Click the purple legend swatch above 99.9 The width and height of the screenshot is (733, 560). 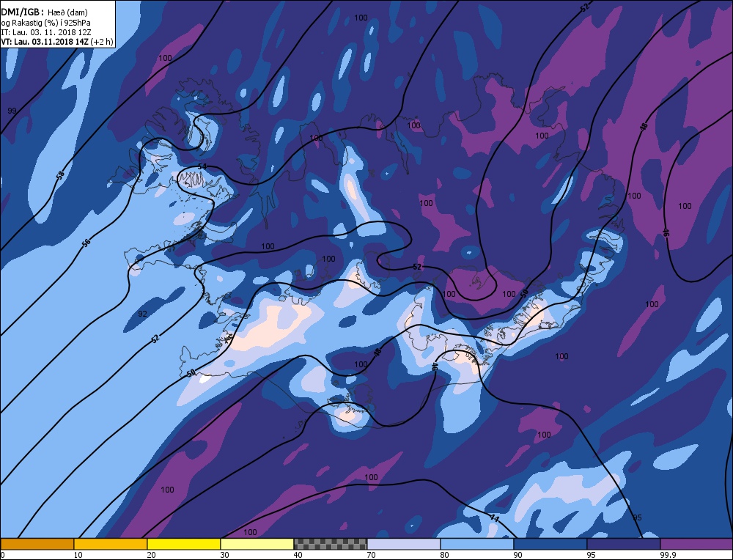(x=696, y=544)
